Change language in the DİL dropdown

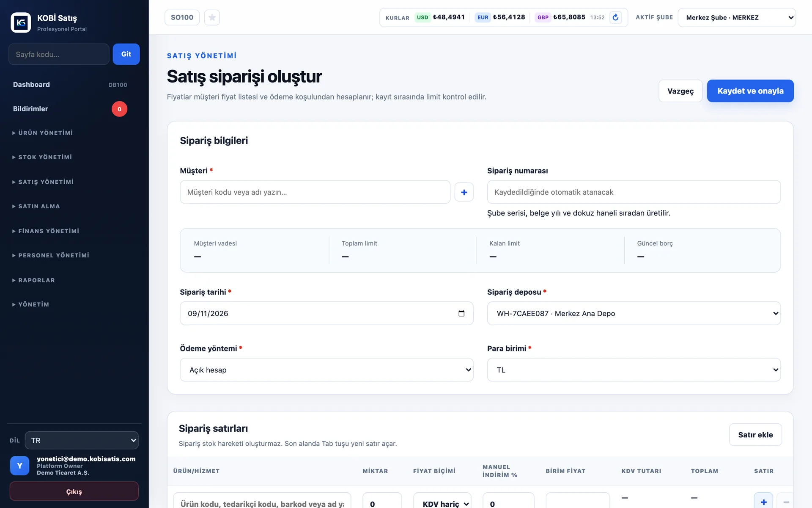tap(82, 440)
